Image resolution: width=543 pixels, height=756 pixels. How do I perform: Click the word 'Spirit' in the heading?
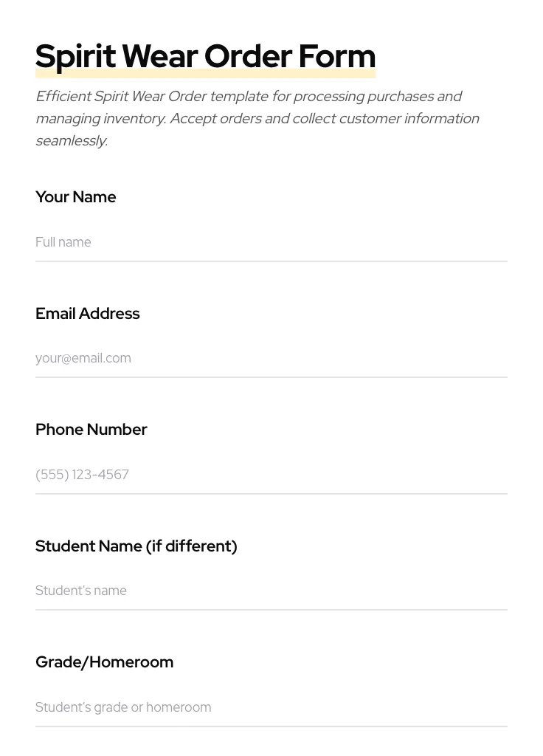(x=75, y=56)
